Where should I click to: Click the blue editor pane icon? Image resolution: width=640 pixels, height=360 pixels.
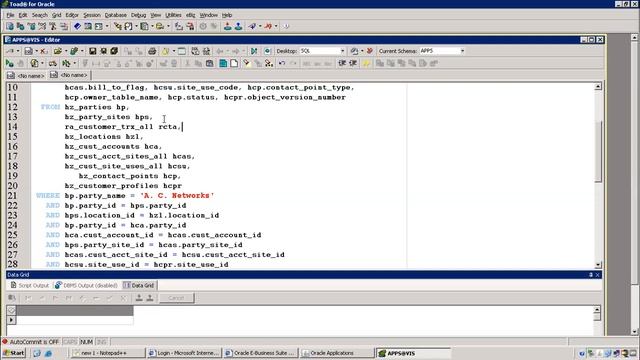click(x=223, y=63)
